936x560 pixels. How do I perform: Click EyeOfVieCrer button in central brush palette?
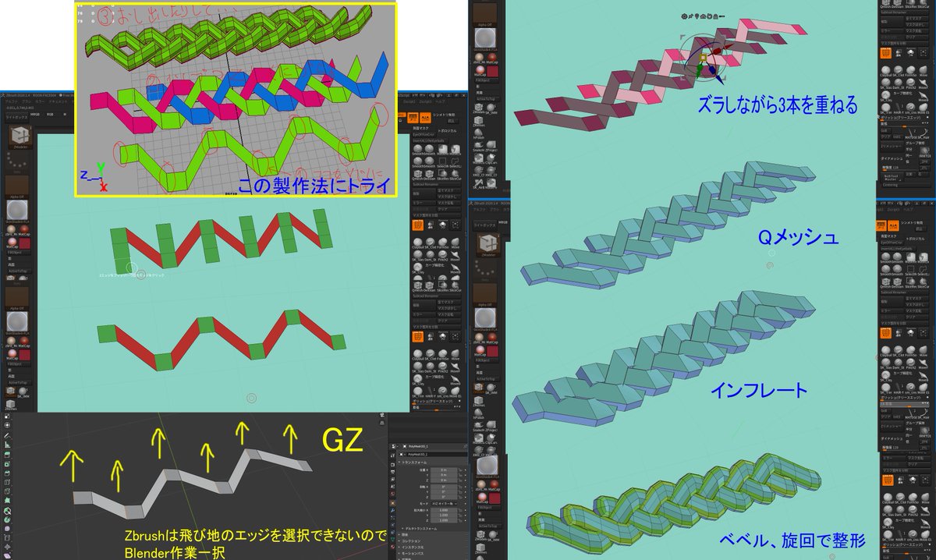click(424, 134)
